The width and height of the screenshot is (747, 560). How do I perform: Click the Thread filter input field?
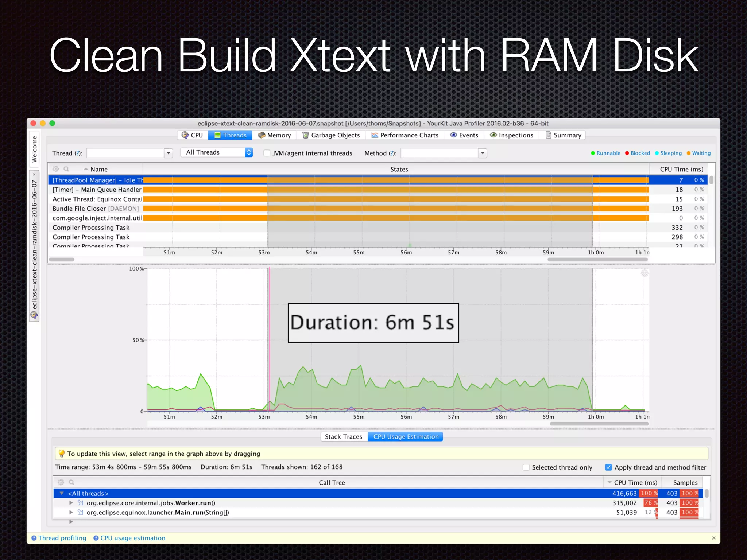(x=125, y=153)
